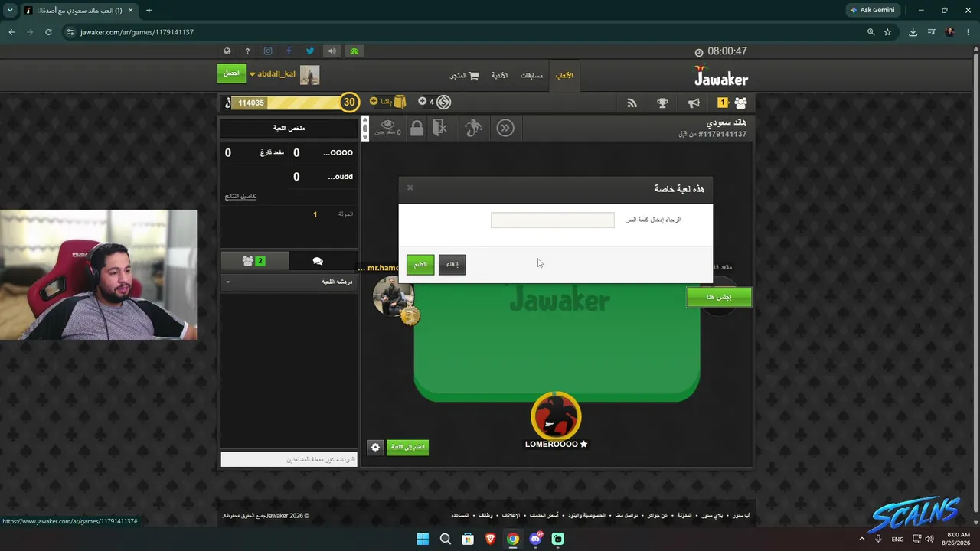Click the double-chevron skip icon in game toolbar
The height and width of the screenshot is (551, 980).
(x=505, y=128)
